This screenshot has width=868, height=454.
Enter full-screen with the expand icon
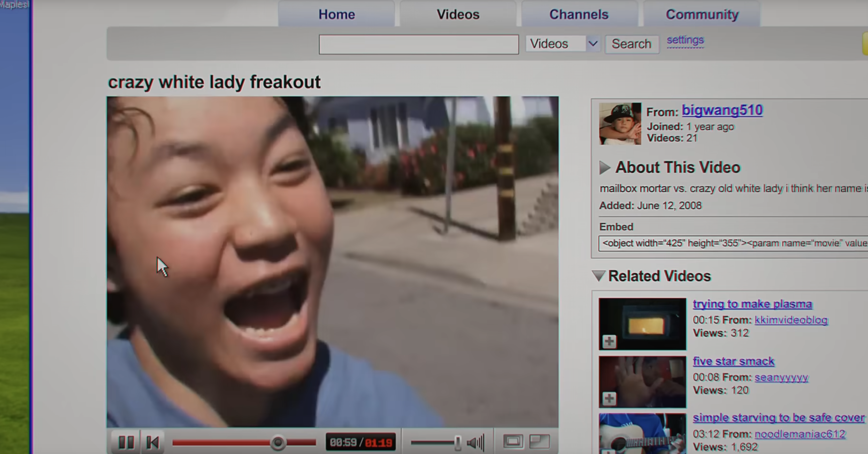539,441
